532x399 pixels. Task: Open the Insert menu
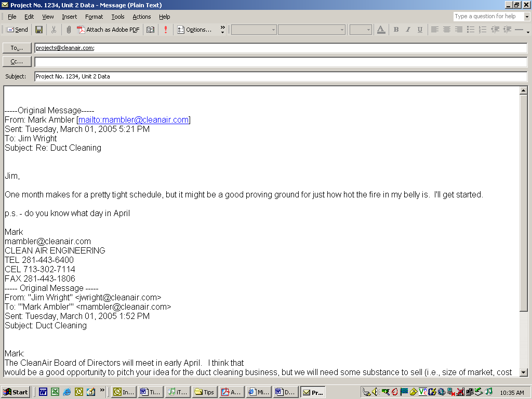coord(69,17)
